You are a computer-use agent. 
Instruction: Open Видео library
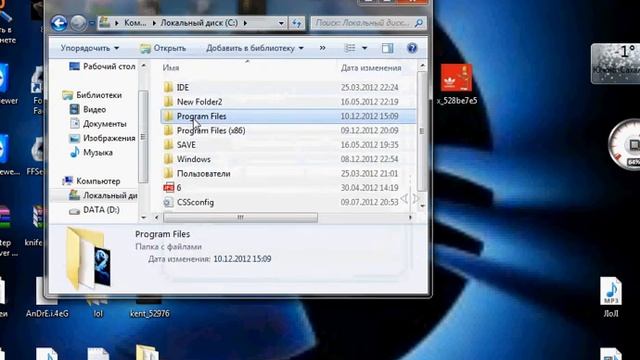88,109
